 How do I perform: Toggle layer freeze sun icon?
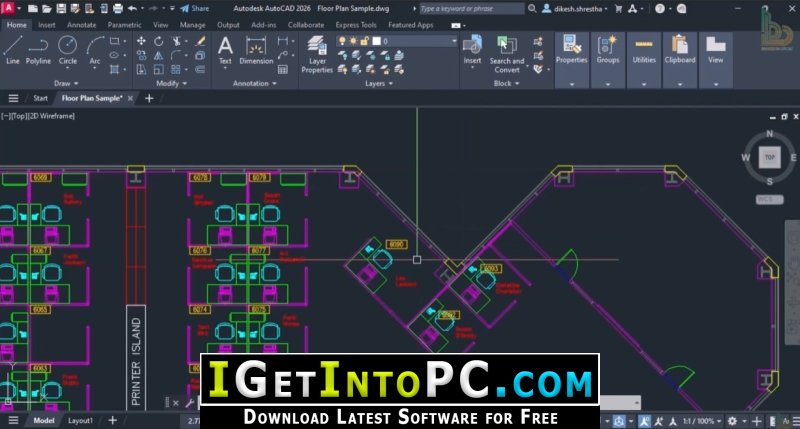pos(353,41)
